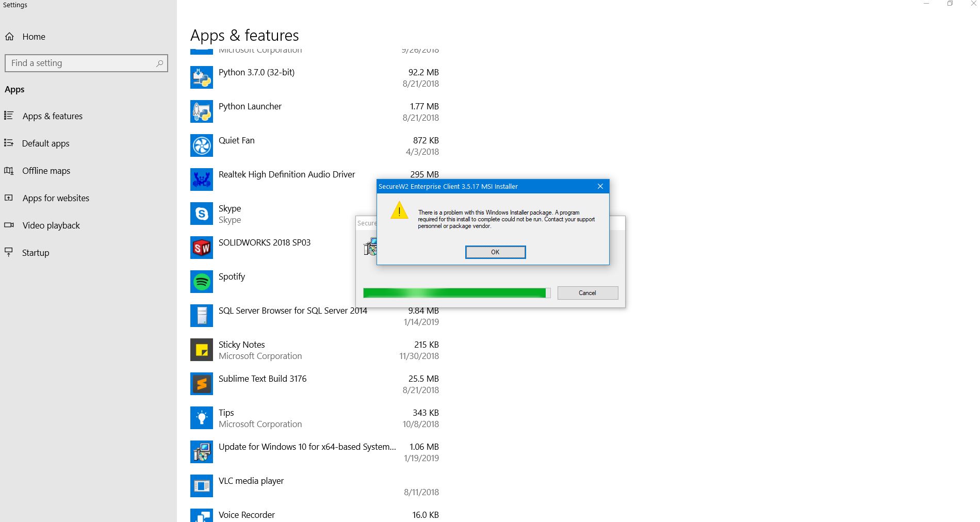Click the Sublime Text icon
The height and width of the screenshot is (522, 980).
201,384
